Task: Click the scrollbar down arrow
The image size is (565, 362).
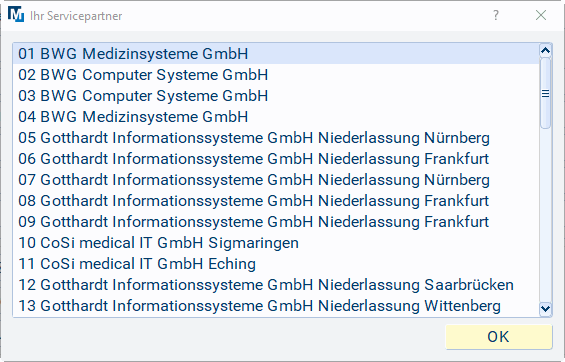Action: (x=546, y=308)
